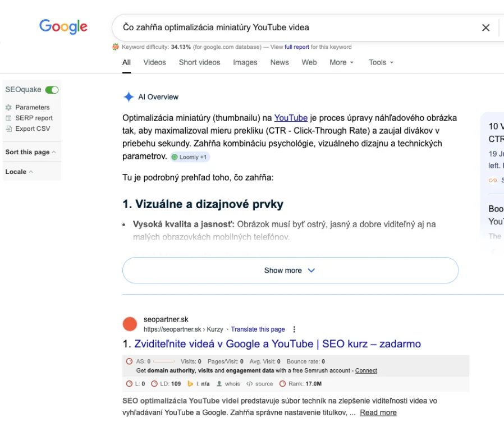
Task: Click the Show more button
Action: (290, 270)
